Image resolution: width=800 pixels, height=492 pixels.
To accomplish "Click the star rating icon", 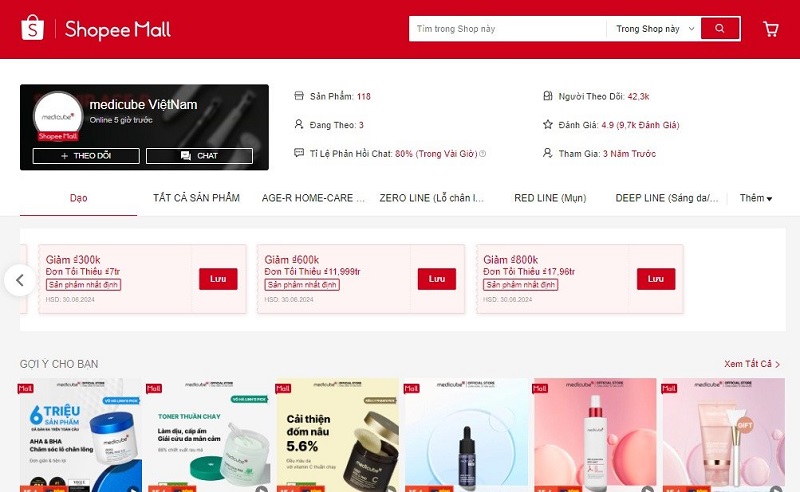I will tap(547, 125).
